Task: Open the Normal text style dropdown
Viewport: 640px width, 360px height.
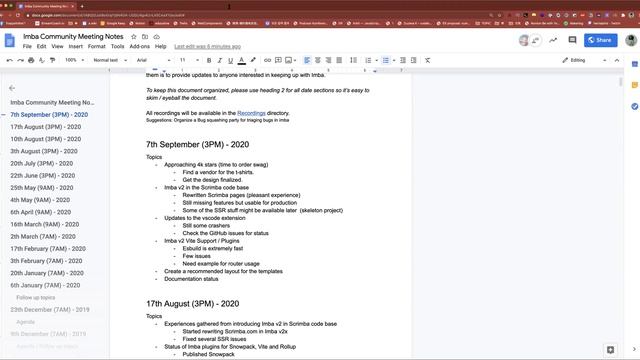Action: 110,60
